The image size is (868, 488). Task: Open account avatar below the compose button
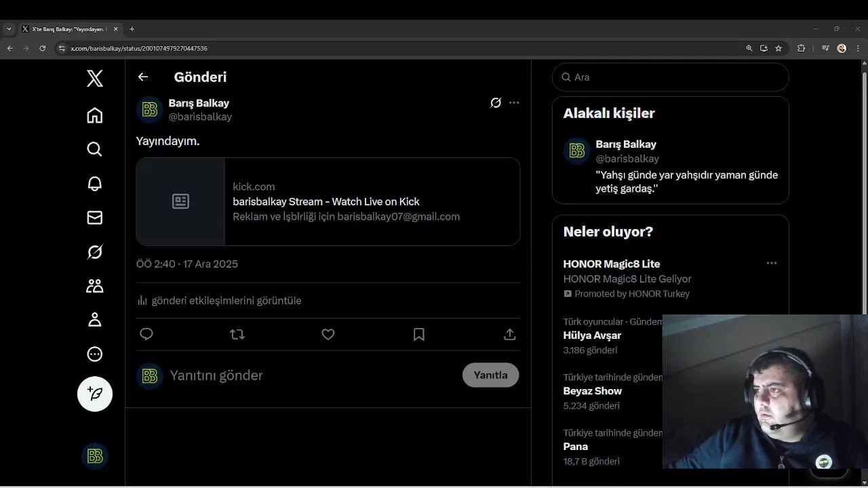95,456
